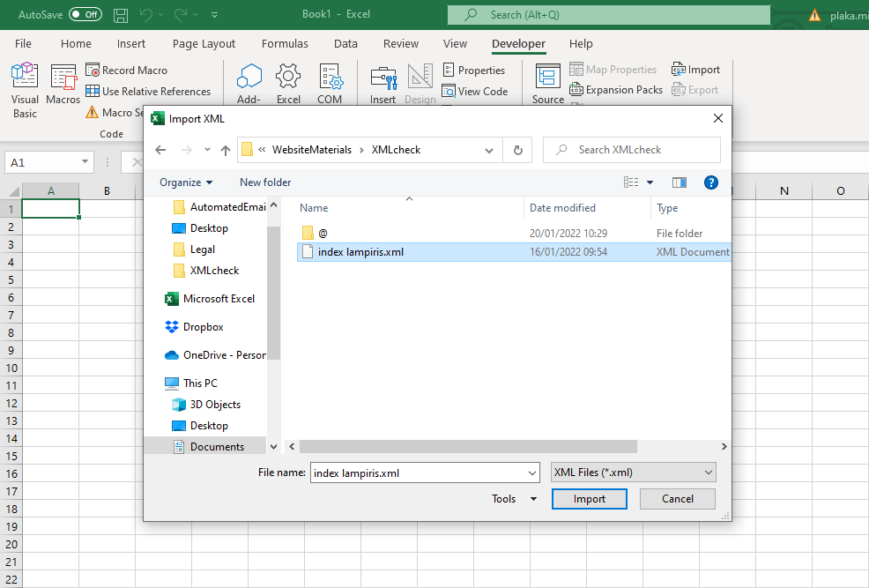Select index lampiris.xml file
Viewport: 869px width, 588px height.
click(514, 252)
